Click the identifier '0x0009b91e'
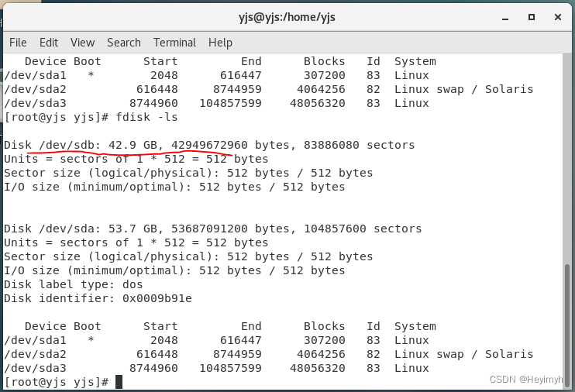 (157, 298)
